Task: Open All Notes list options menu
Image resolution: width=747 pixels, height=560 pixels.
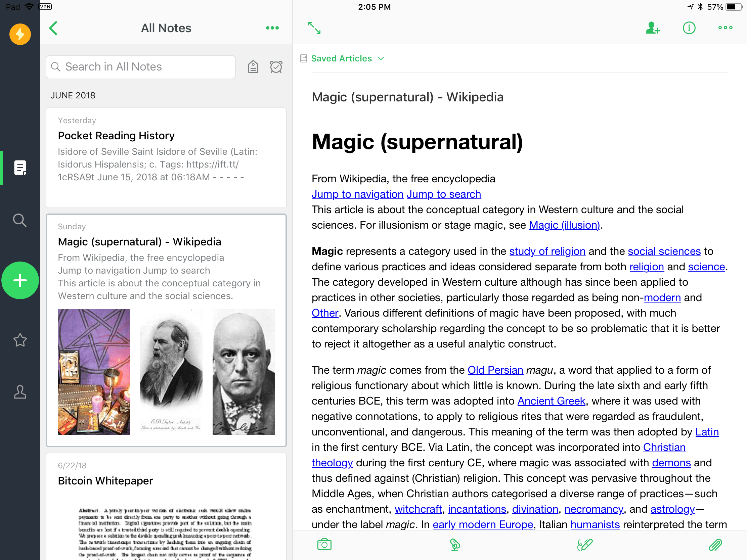Action: click(x=272, y=28)
